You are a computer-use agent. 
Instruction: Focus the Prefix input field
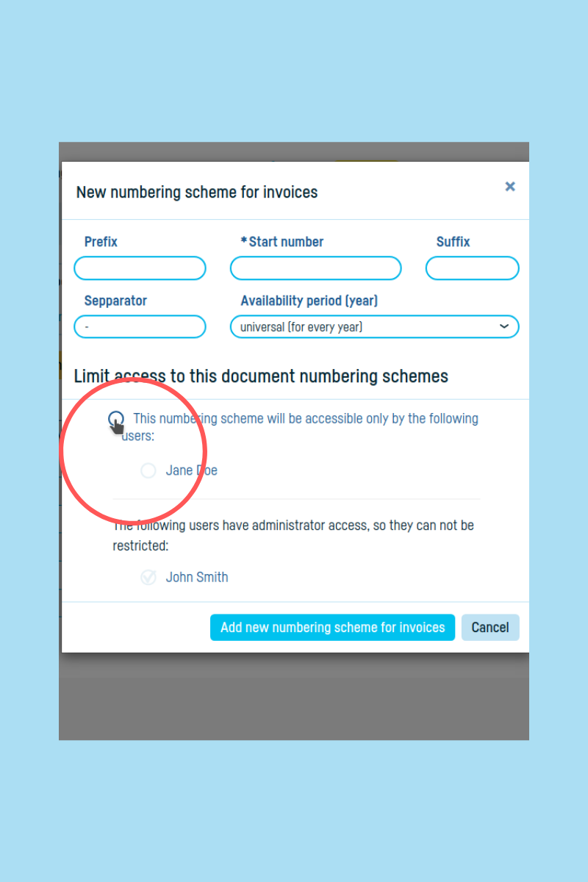tap(140, 268)
